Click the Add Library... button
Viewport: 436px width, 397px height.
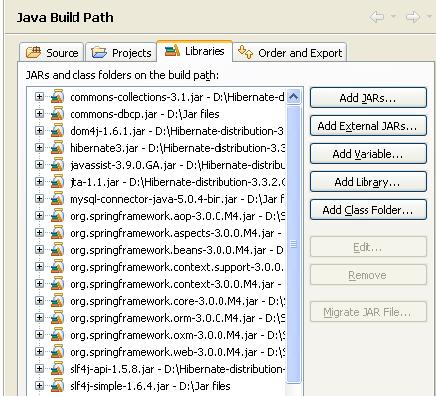368,182
